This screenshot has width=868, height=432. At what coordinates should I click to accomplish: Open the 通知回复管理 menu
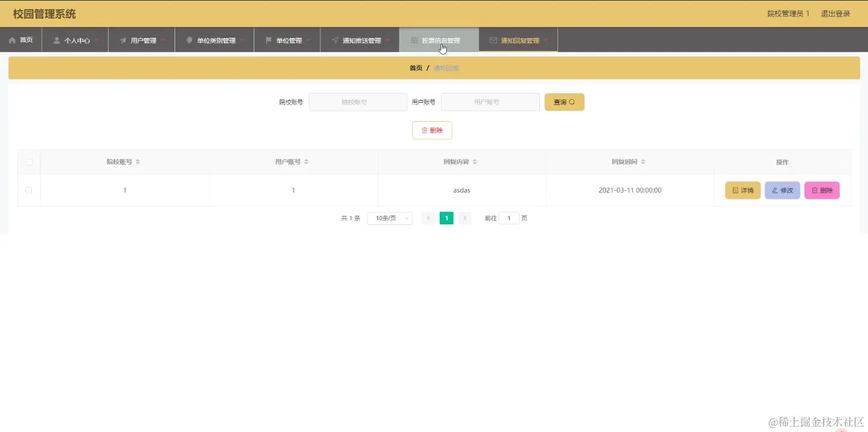518,40
